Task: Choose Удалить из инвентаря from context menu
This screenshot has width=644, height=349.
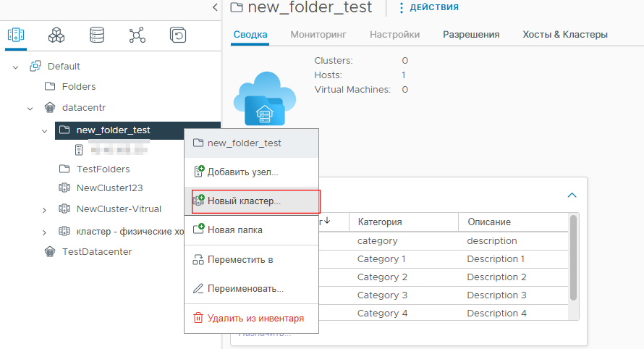Action: 251,318
